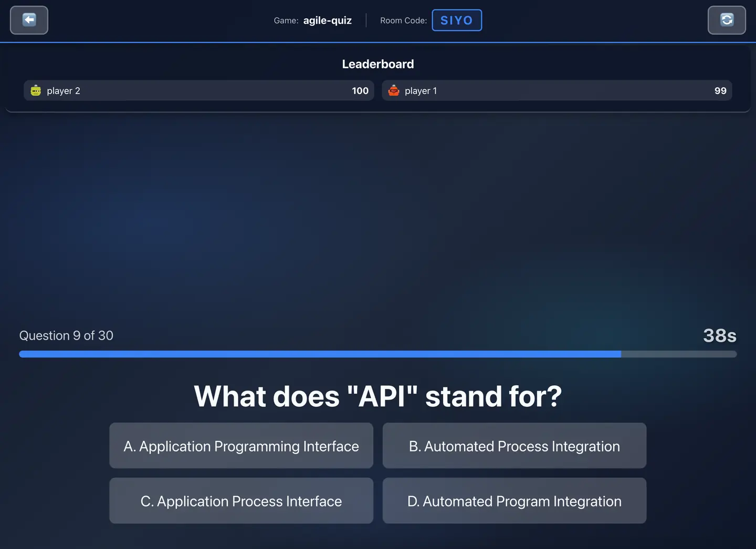
Task: Click the Question 9 of 30 label
Action: [x=66, y=335]
